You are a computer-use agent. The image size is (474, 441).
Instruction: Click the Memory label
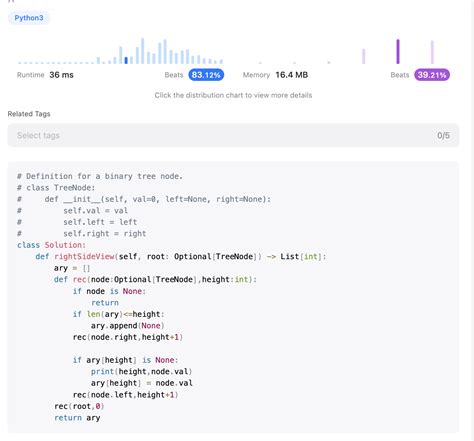pos(256,75)
